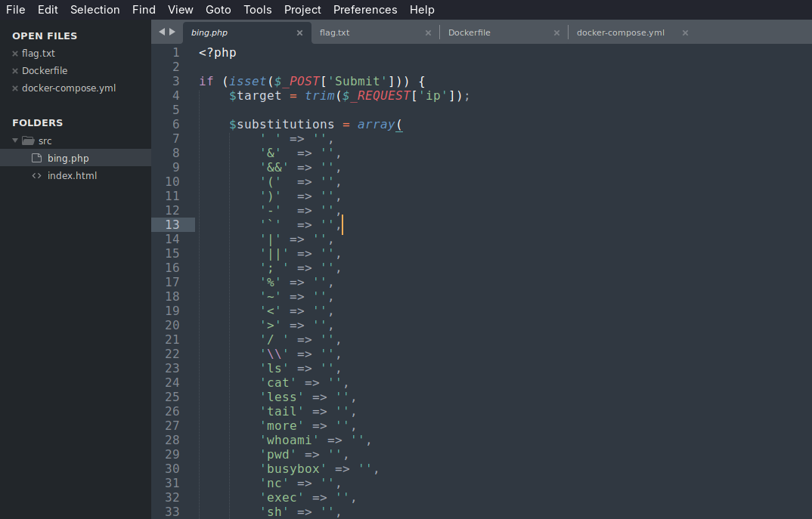Click the 'tail' string on line 26

(282, 412)
